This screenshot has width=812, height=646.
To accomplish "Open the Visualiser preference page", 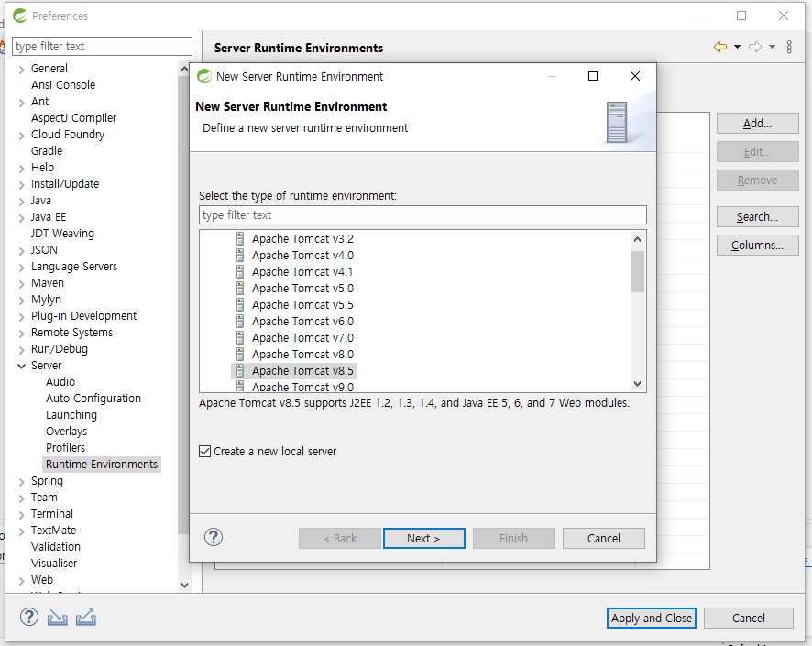I will click(x=54, y=564).
